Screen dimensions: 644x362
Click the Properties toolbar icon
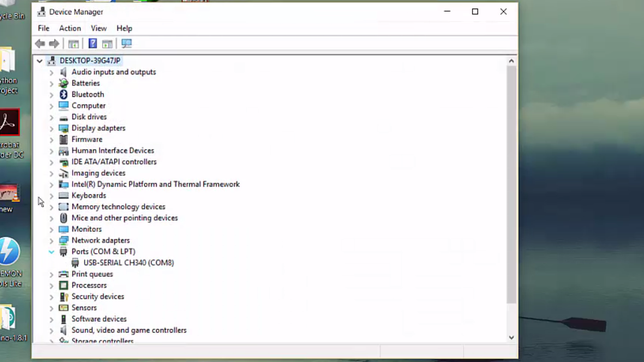tap(107, 43)
